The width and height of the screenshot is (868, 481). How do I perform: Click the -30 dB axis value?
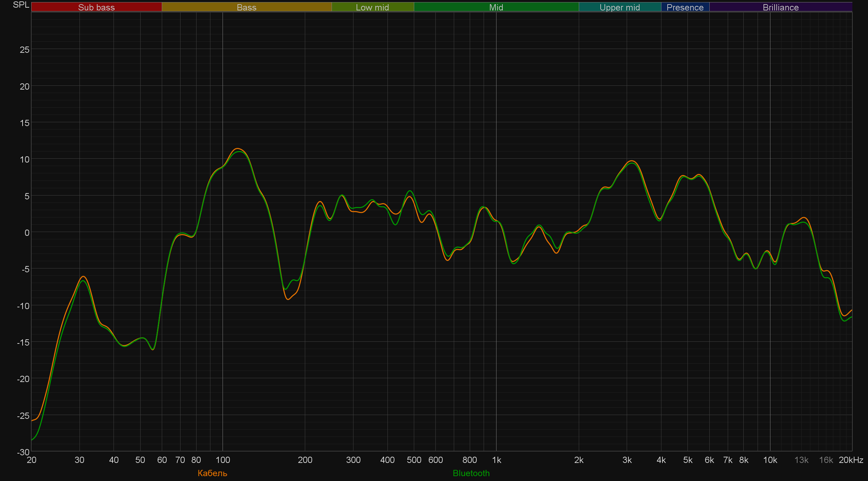pos(23,452)
